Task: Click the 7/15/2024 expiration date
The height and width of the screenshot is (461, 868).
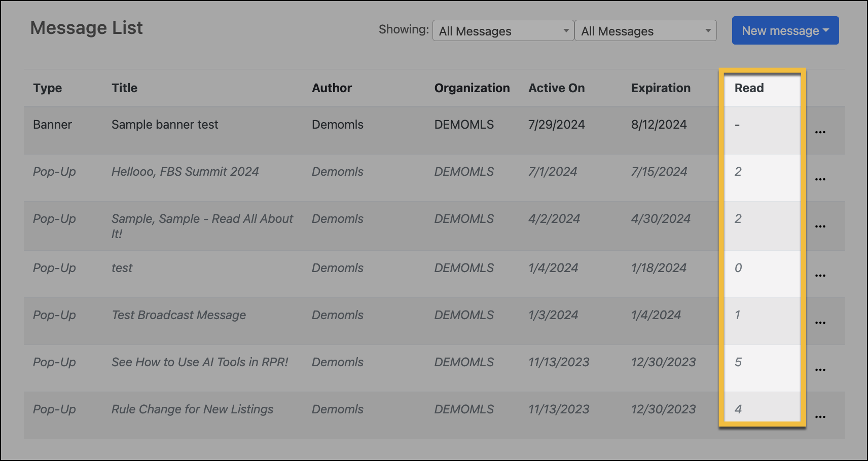Action: 659,172
